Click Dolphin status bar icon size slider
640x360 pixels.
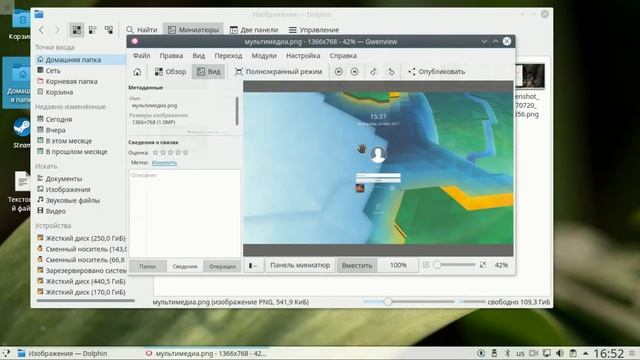pos(409,302)
